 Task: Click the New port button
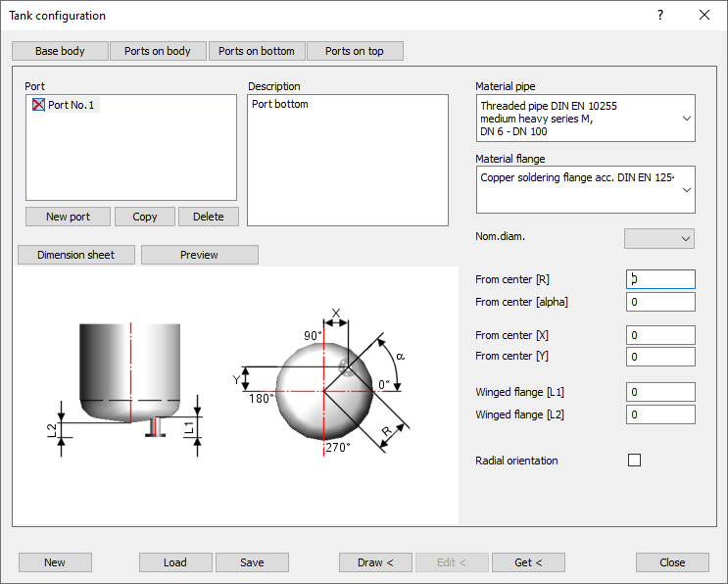coord(69,217)
